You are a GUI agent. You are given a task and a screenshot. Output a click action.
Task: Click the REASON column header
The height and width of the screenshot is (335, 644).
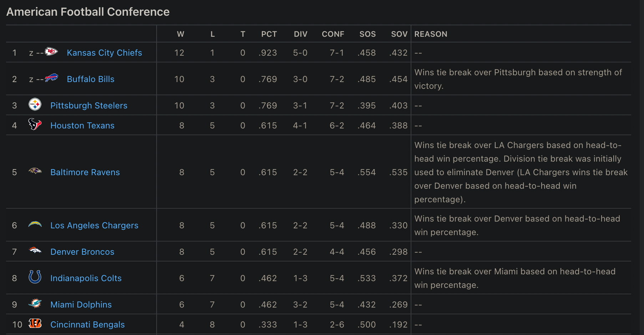[x=431, y=34]
